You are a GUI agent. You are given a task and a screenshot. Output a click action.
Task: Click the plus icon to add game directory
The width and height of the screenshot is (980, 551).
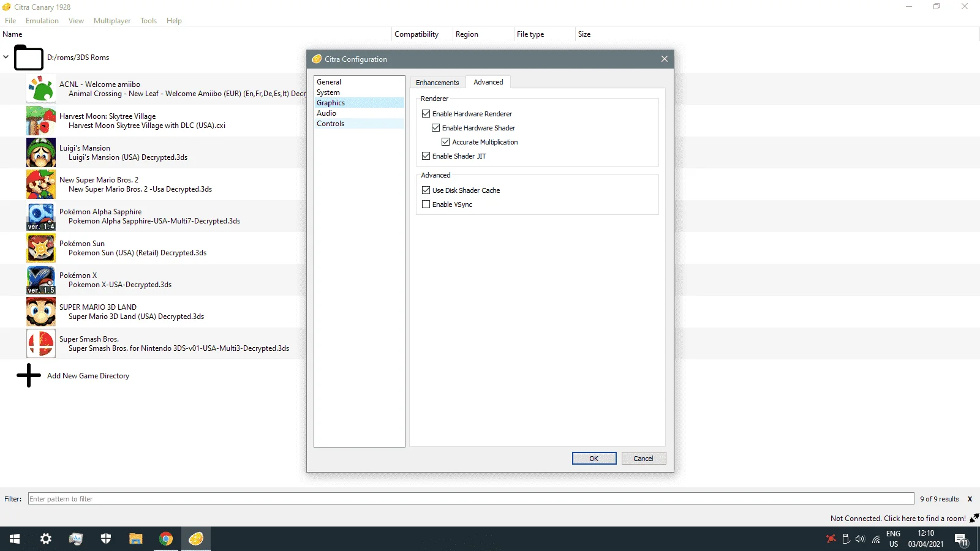tap(28, 375)
